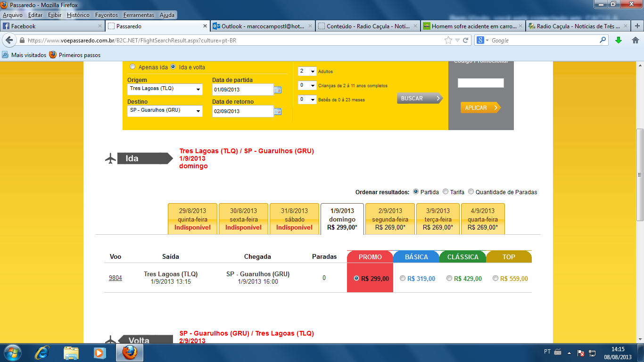
Task: Open calendar icon beside Data de retorno
Action: click(278, 111)
